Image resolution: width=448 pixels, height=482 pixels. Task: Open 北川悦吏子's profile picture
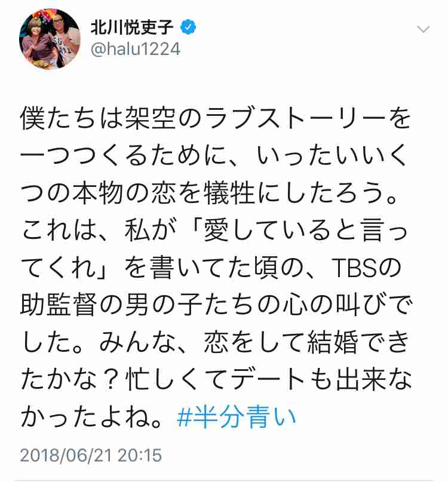50,39
